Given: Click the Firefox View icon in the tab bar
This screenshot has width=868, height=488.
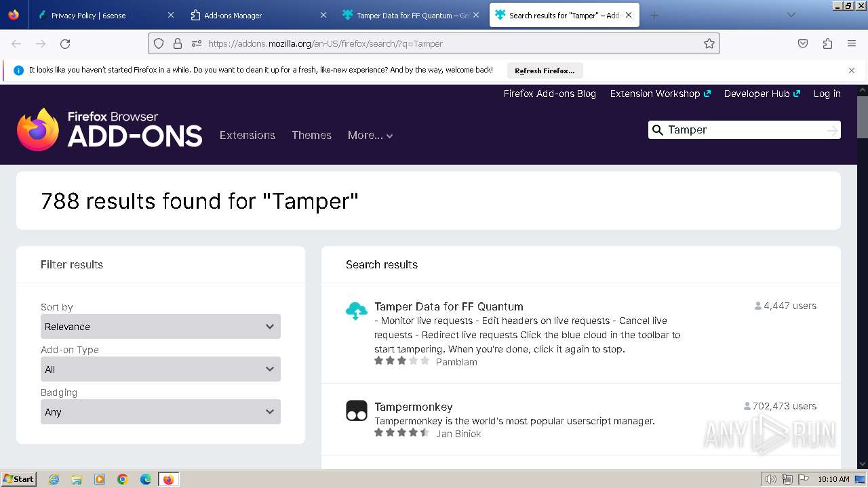Looking at the screenshot, I should click(14, 15).
